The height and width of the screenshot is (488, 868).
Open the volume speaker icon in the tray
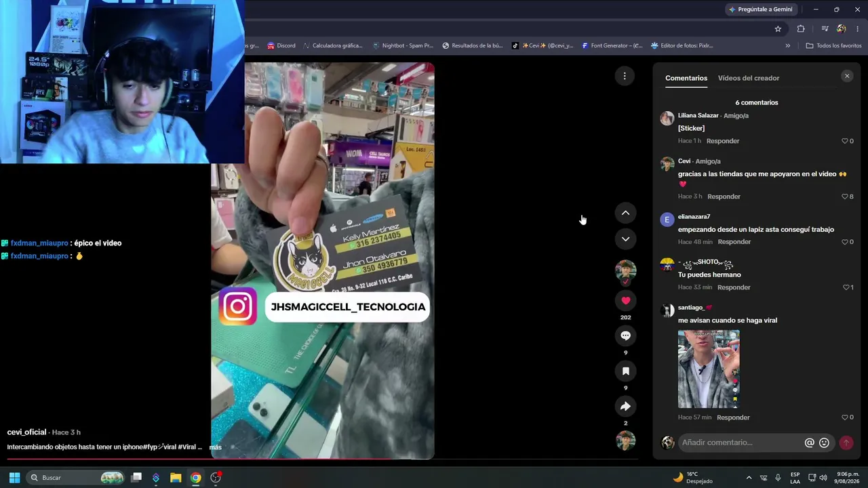coord(823,478)
